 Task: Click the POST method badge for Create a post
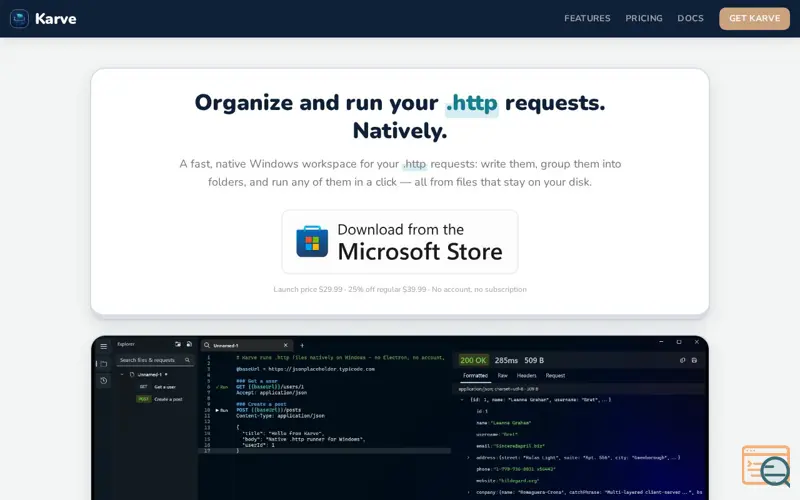(x=144, y=399)
